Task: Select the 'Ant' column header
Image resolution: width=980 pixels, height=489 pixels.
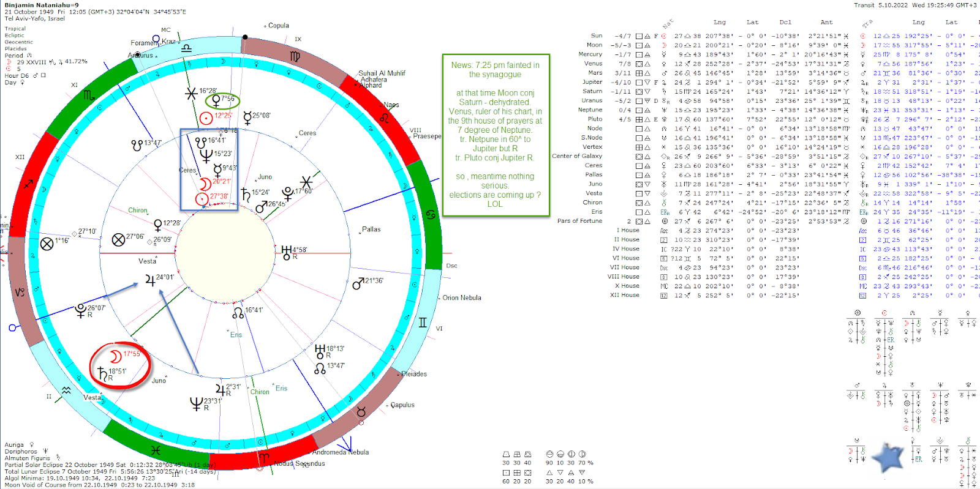Action: pyautogui.click(x=827, y=22)
